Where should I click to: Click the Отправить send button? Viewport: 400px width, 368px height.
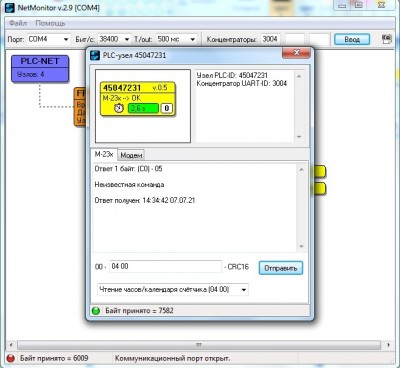click(x=281, y=268)
